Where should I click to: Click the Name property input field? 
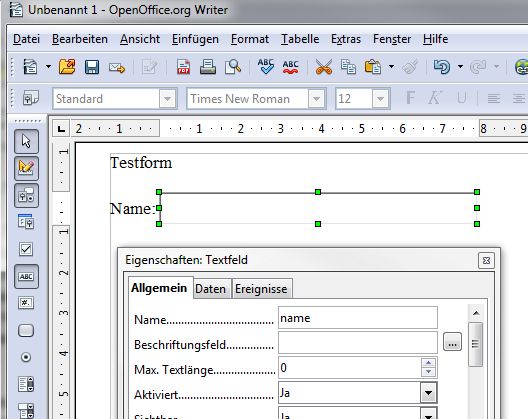(358, 318)
